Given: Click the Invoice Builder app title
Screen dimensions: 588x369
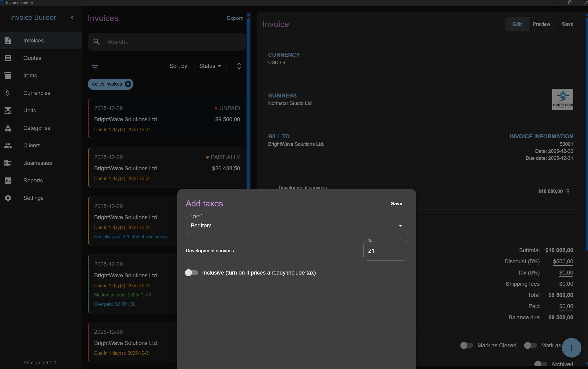Looking at the screenshot, I should tap(33, 17).
